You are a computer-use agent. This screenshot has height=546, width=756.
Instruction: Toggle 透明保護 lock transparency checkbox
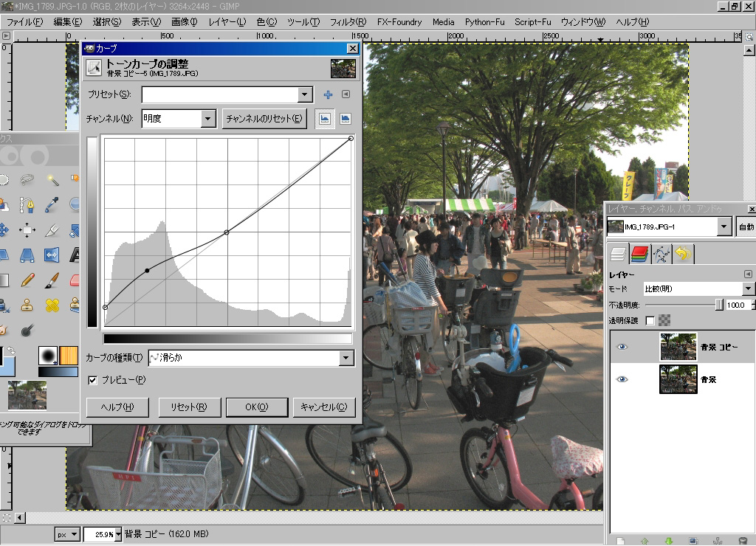tap(650, 320)
